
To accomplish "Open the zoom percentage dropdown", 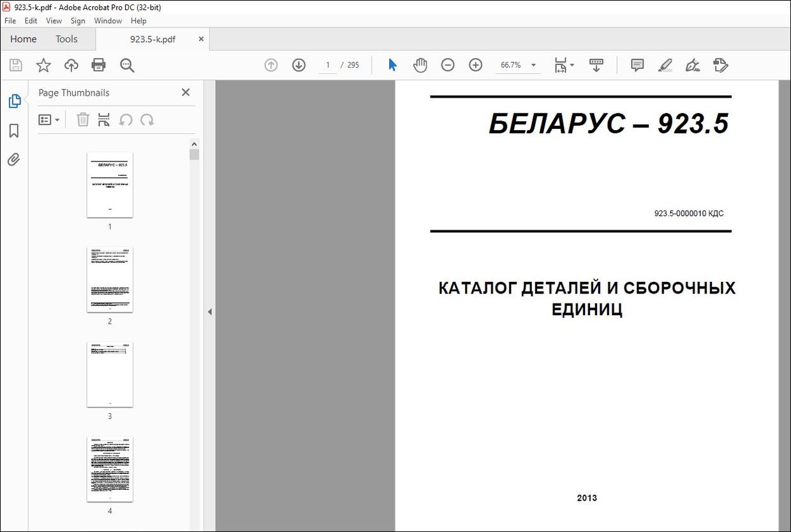I will 534,64.
